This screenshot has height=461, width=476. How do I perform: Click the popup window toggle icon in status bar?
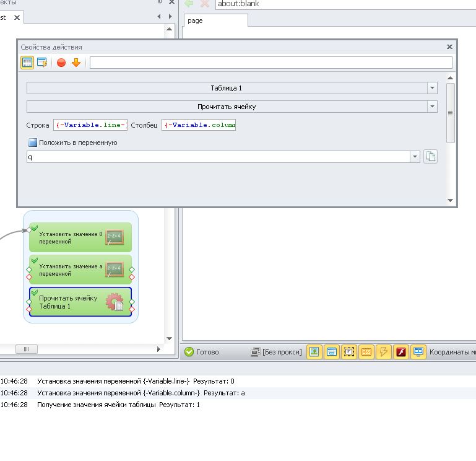pyautogui.click(x=332, y=352)
